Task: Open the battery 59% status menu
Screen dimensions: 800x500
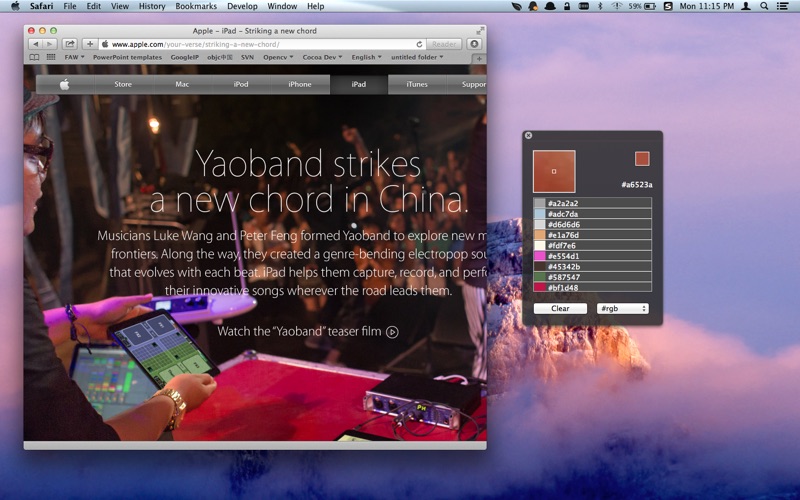Action: coord(642,6)
